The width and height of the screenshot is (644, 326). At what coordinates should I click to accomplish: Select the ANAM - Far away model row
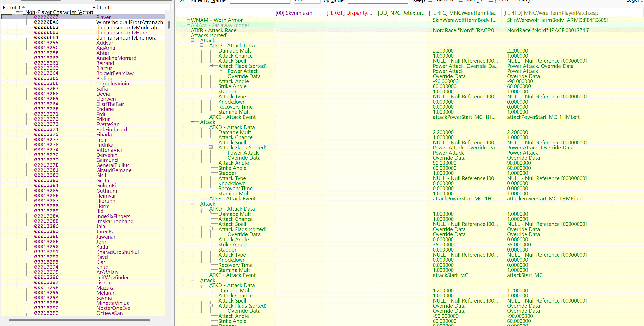pos(220,25)
